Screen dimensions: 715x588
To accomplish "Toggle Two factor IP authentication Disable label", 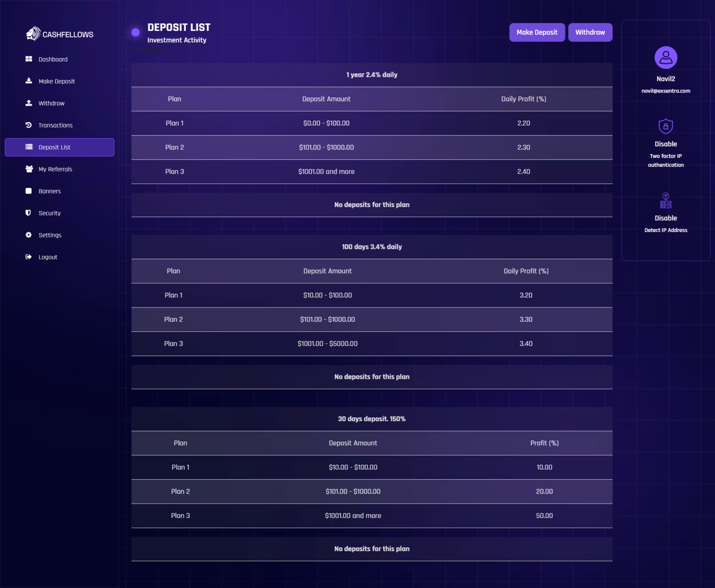I will (665, 144).
